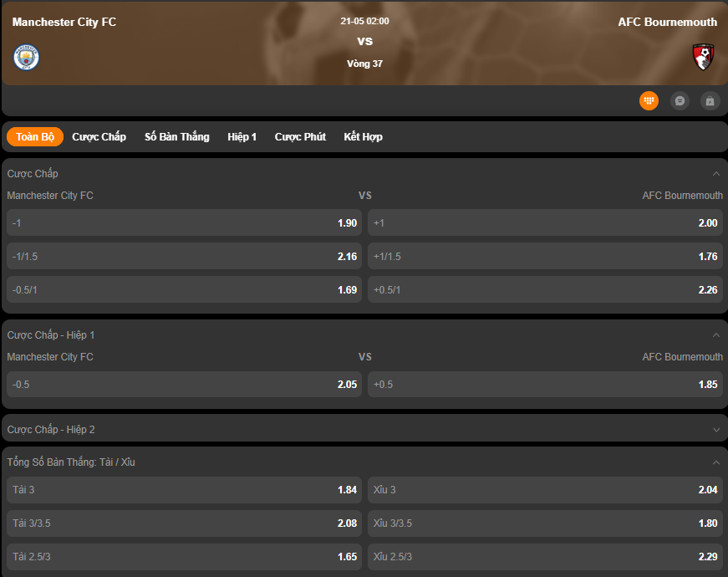Click the Manchester City club crest

[x=27, y=57]
